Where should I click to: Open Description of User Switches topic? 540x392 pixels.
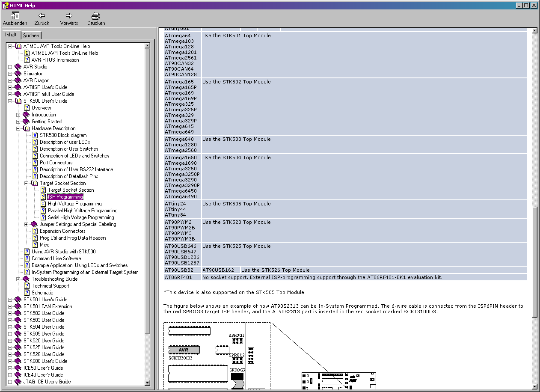pyautogui.click(x=69, y=149)
